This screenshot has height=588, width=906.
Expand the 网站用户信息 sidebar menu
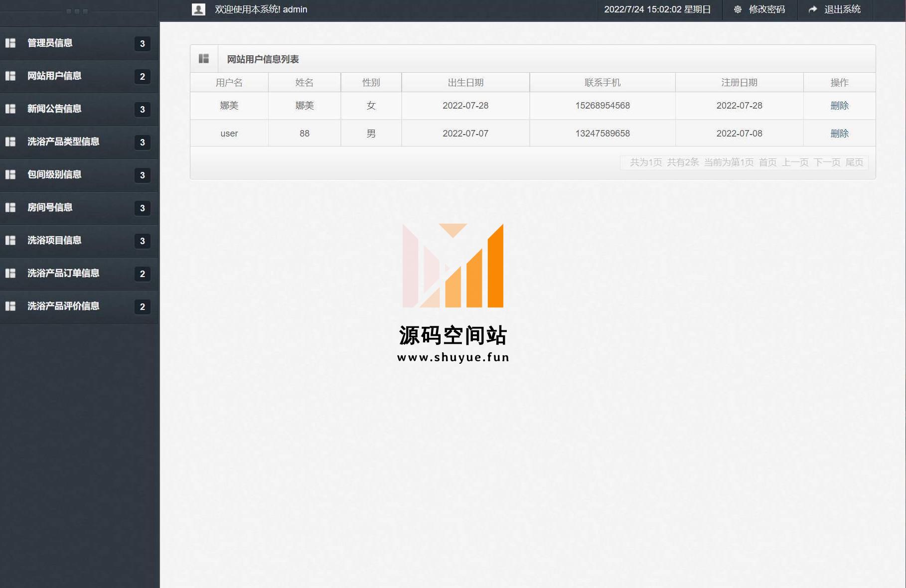(x=54, y=76)
